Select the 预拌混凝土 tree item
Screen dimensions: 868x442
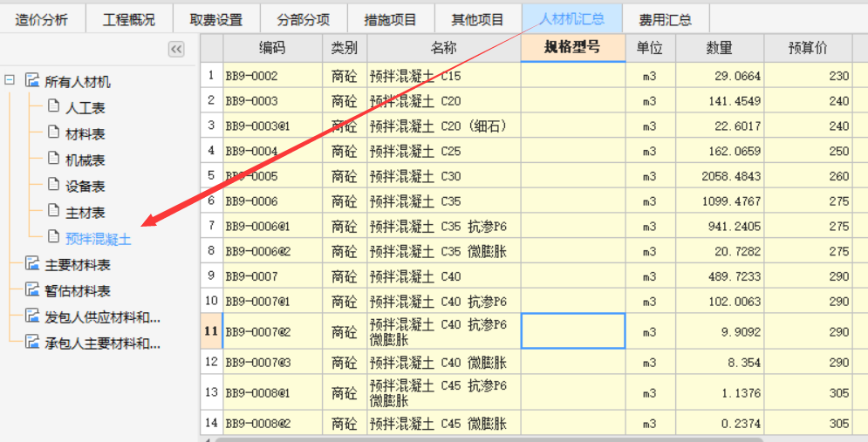pyautogui.click(x=98, y=238)
